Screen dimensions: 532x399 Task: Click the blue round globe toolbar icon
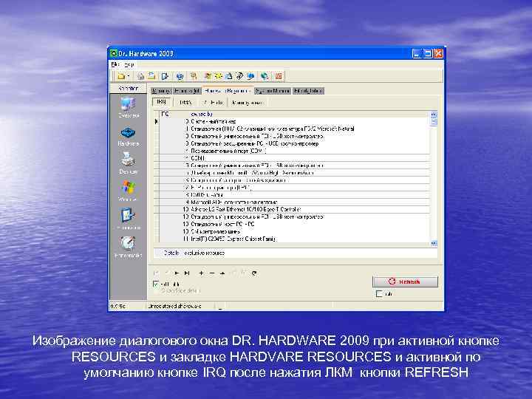coord(180,76)
